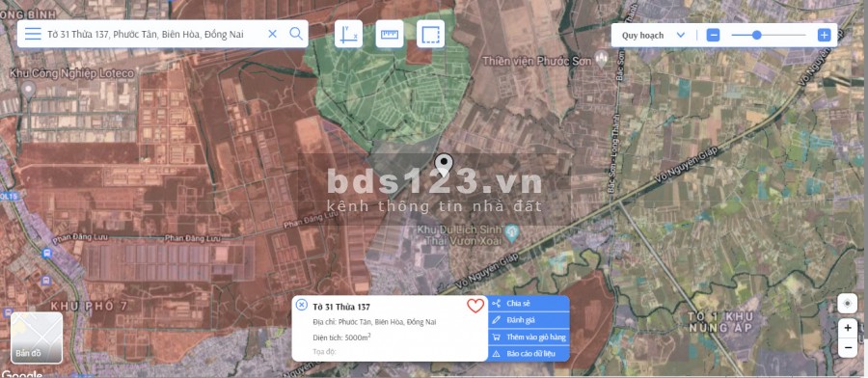Screen dimensions: 868x378
Task: Switch to Bản đồ map view thumbnail
Action: point(37,337)
